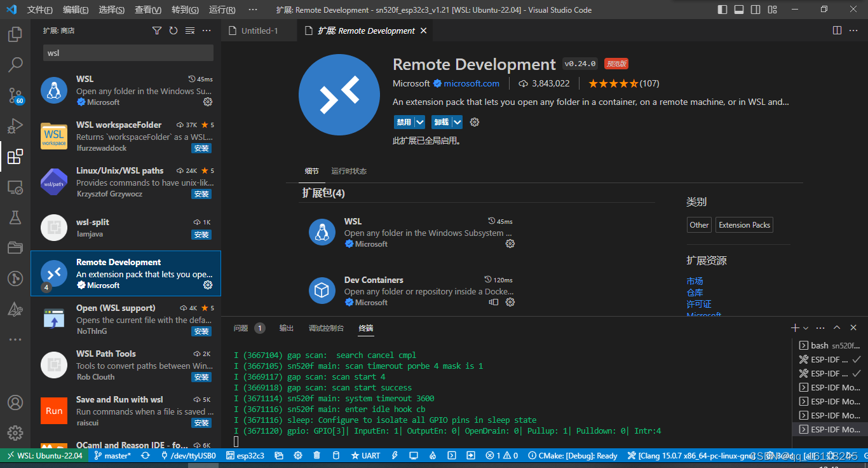
Task: Open the new terminal launch profile dropdown
Action: tap(806, 328)
